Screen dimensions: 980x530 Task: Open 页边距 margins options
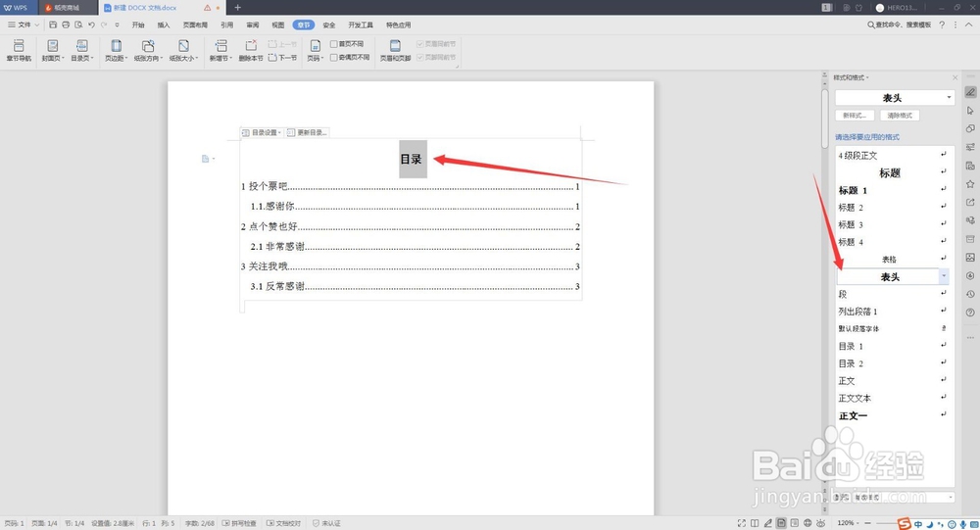coord(117,50)
